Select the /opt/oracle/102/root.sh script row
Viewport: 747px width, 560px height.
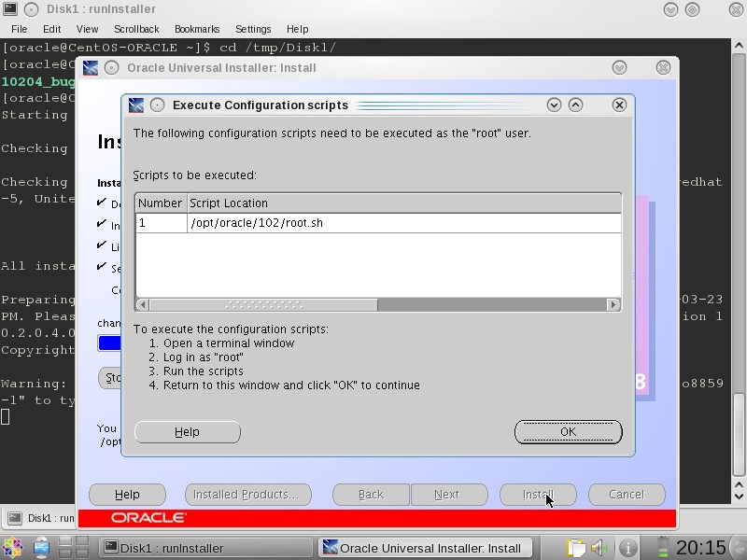pos(378,223)
